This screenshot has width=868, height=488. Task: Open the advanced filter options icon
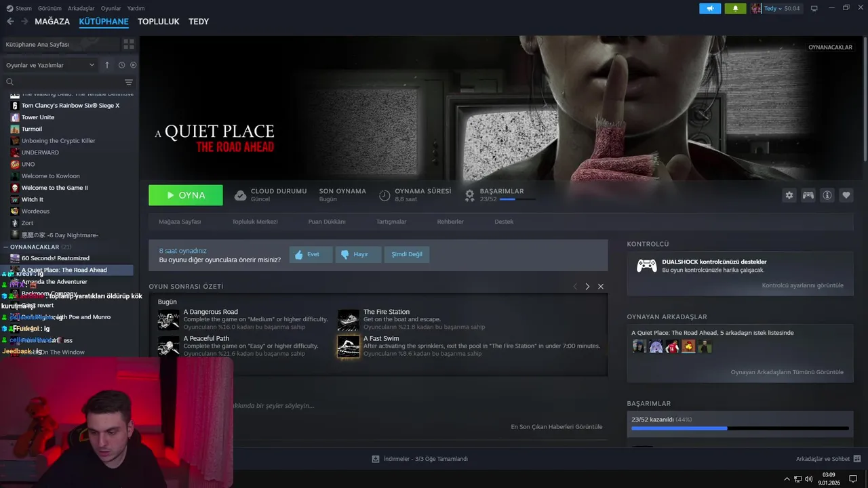[129, 82]
